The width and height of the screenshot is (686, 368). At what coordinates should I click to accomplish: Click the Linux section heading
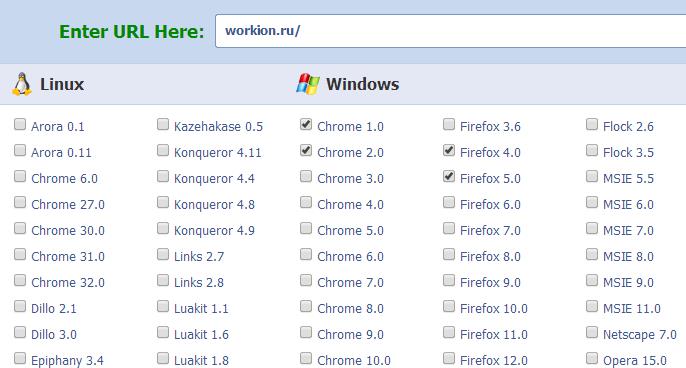click(62, 84)
